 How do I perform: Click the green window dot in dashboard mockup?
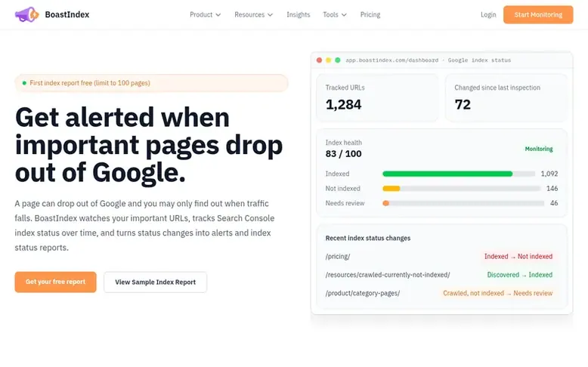coord(338,60)
